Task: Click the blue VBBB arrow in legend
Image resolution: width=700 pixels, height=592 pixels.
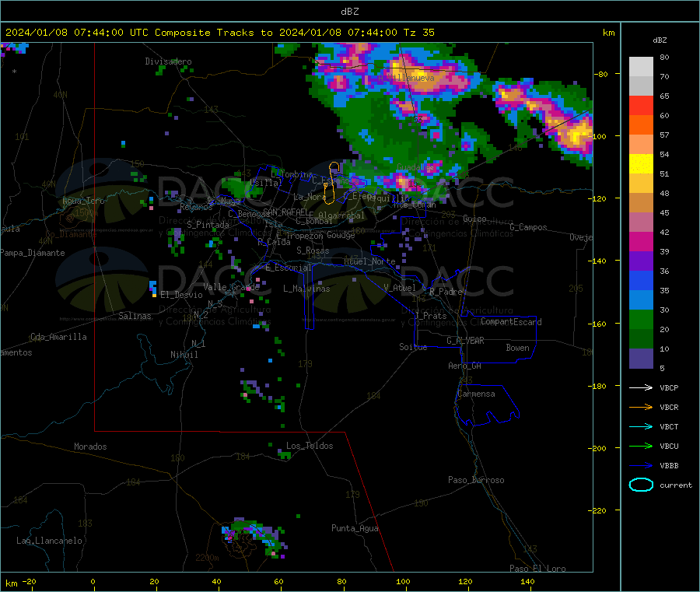Action: coord(641,465)
